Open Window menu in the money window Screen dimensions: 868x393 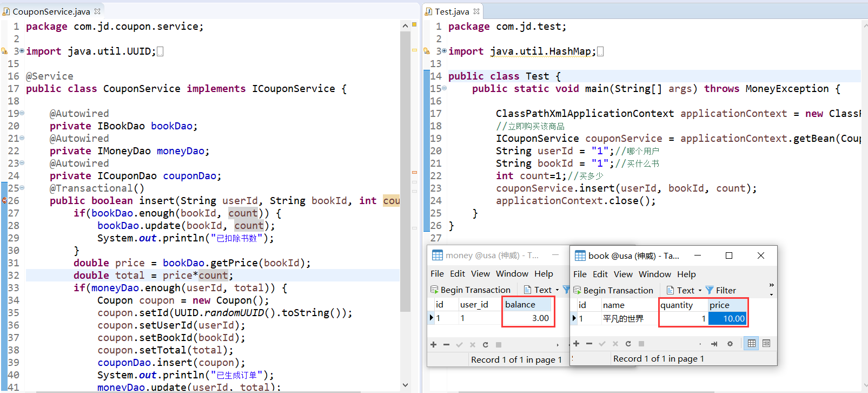(512, 273)
